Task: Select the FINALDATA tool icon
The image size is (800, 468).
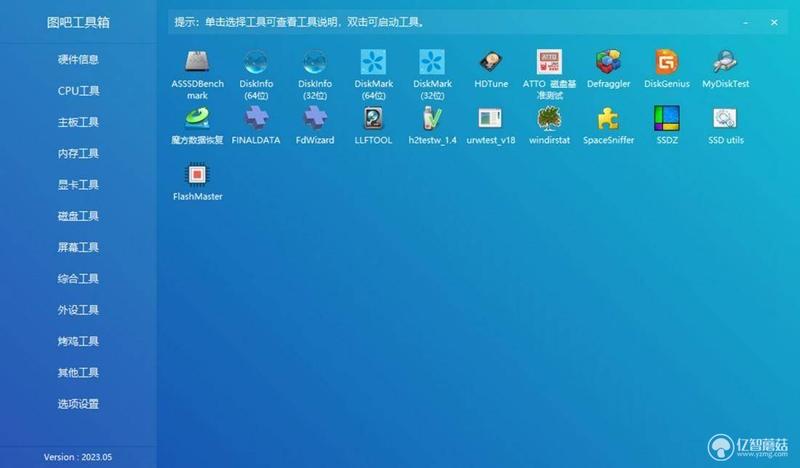Action: (x=256, y=118)
